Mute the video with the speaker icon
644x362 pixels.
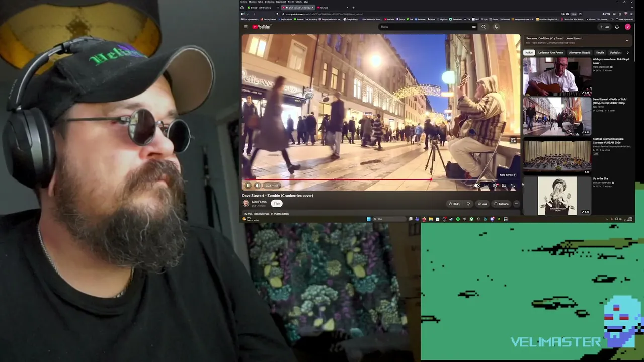point(257,185)
